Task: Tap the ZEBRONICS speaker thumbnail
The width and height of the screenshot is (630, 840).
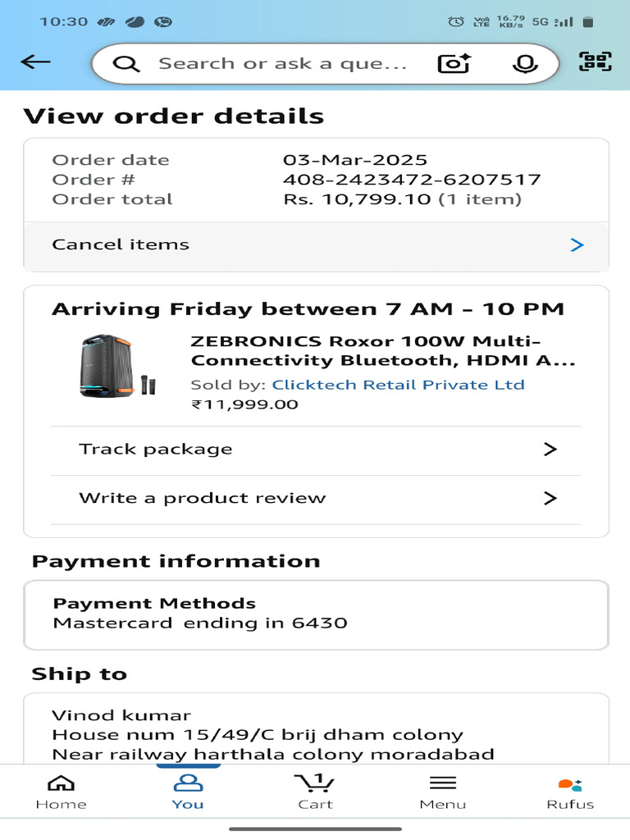Action: click(x=113, y=366)
